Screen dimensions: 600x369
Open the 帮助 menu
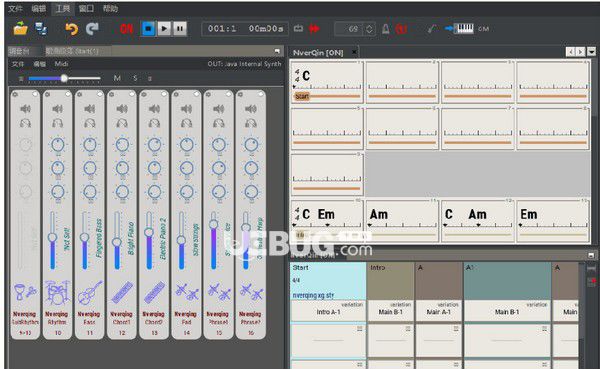110,8
